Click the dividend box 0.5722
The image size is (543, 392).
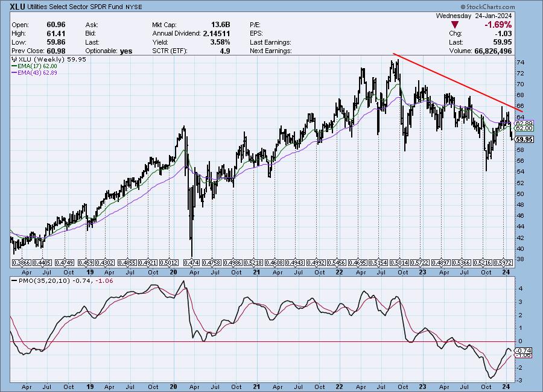(420, 263)
